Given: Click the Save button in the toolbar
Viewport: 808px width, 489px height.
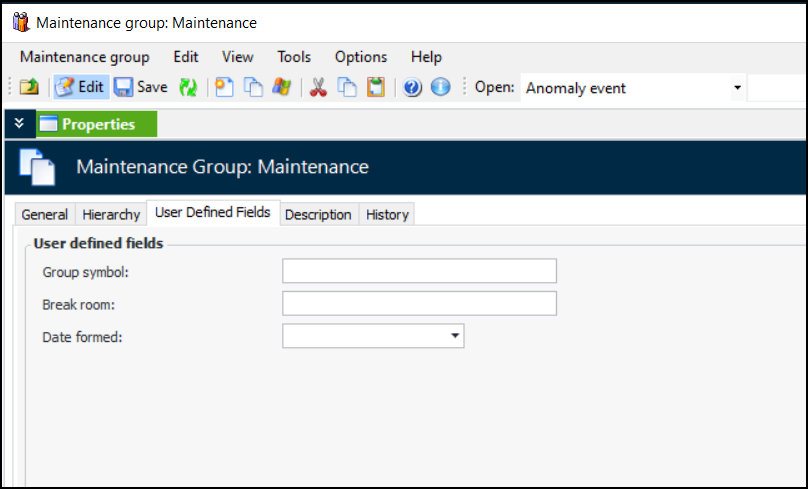Looking at the screenshot, I should (x=140, y=88).
